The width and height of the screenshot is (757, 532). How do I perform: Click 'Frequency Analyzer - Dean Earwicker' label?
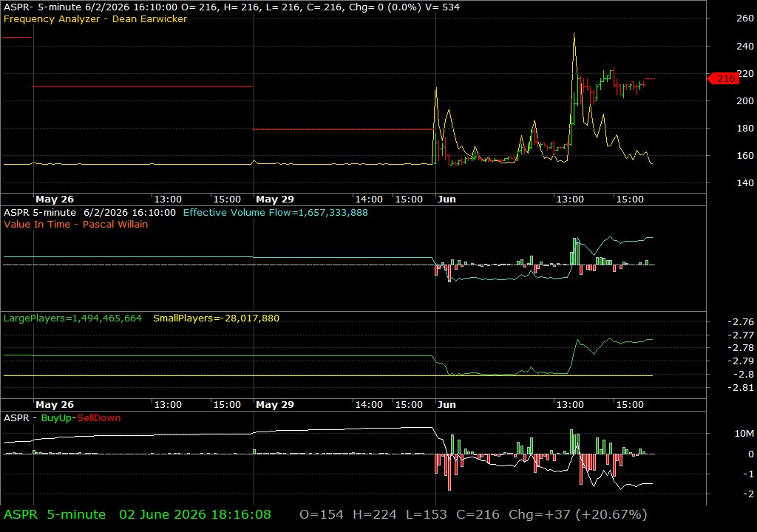pyautogui.click(x=95, y=18)
